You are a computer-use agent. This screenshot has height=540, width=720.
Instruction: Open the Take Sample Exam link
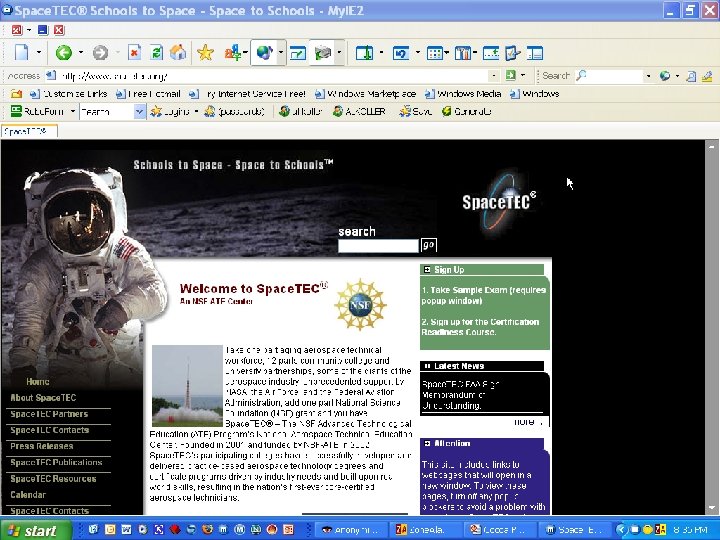(x=484, y=295)
